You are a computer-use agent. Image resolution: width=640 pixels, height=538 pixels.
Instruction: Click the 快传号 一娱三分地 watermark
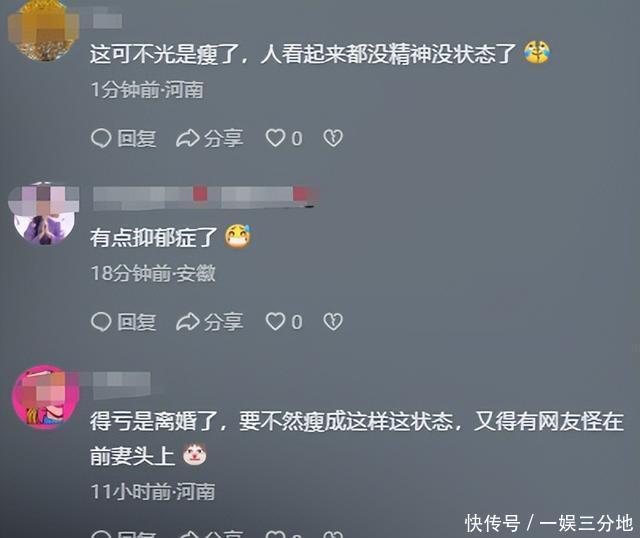[x=549, y=523]
